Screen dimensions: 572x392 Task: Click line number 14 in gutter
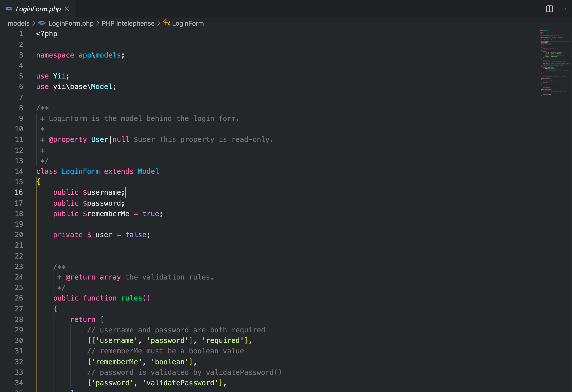click(x=19, y=171)
